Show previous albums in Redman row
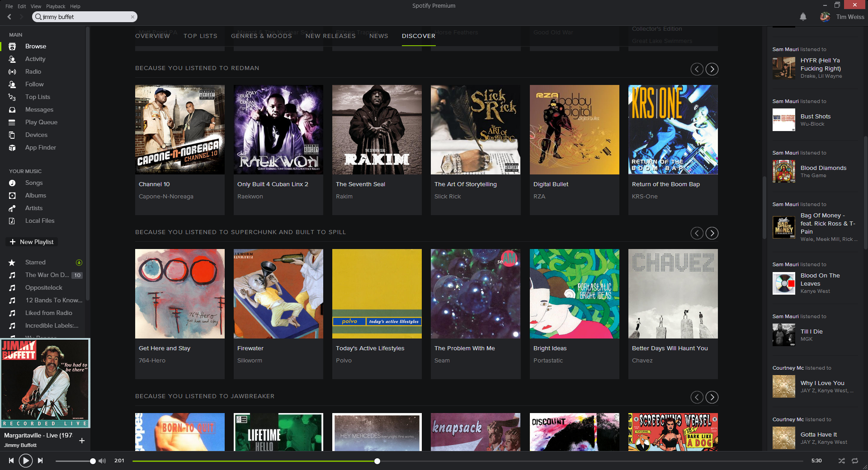Screen dimensions: 868x470 click(697, 69)
